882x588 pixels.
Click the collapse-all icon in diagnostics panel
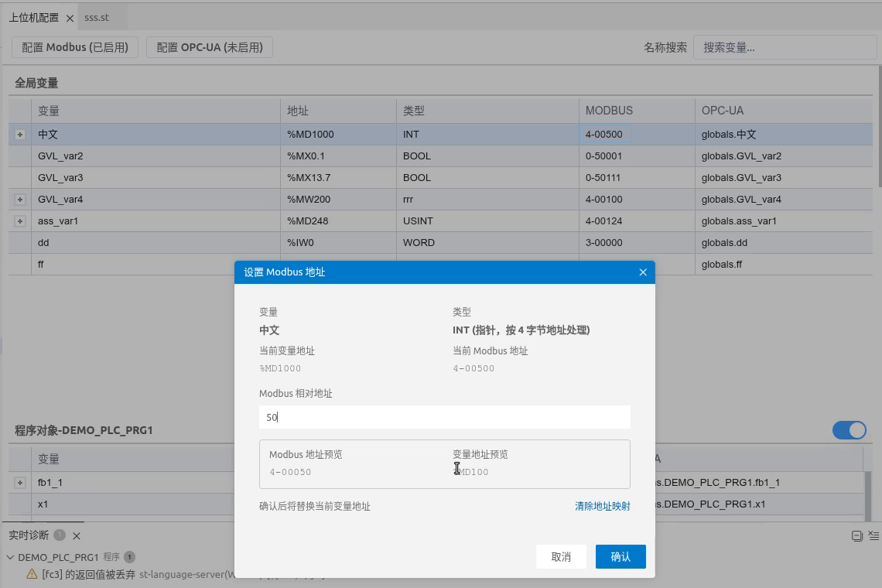coord(856,535)
